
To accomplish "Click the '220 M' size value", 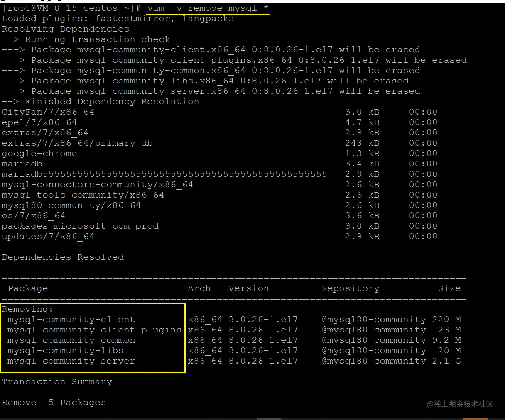I will [446, 320].
